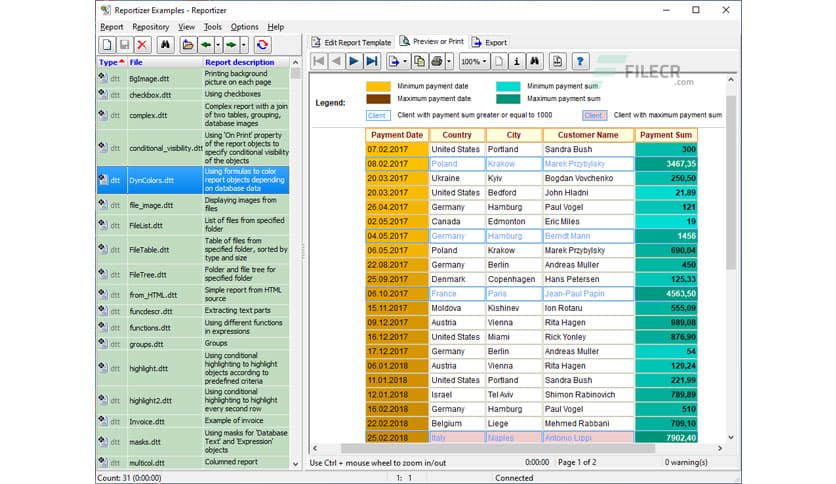836x484 pixels.
Task: Click the green right arrow icon
Action: [x=231, y=45]
